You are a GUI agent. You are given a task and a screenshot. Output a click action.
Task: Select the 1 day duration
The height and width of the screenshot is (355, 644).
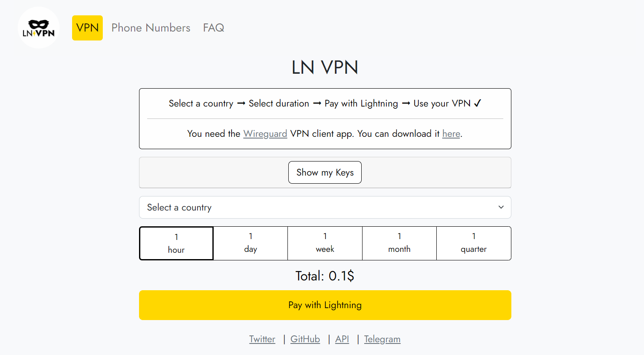tap(251, 243)
